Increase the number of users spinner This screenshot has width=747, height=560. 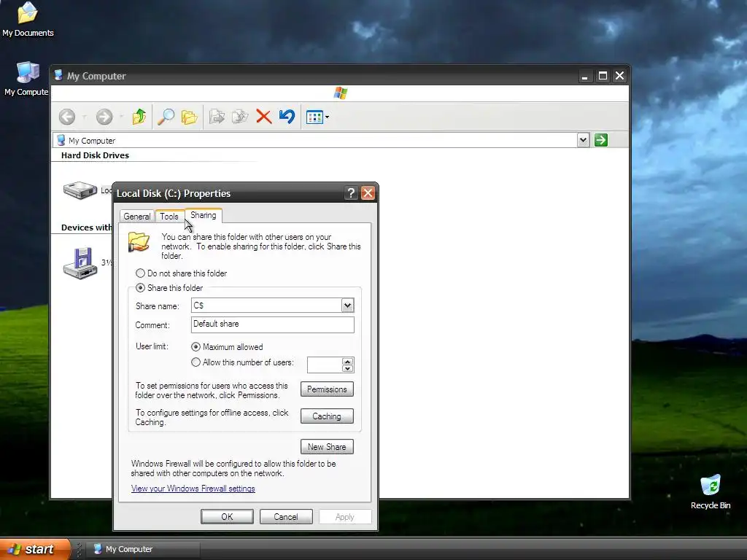(347, 361)
